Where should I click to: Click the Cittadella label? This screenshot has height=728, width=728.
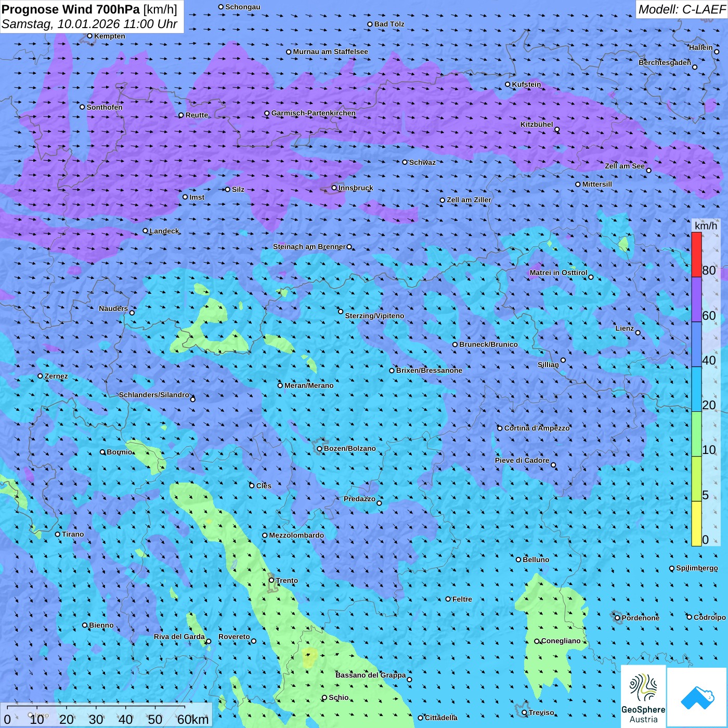[441, 718]
